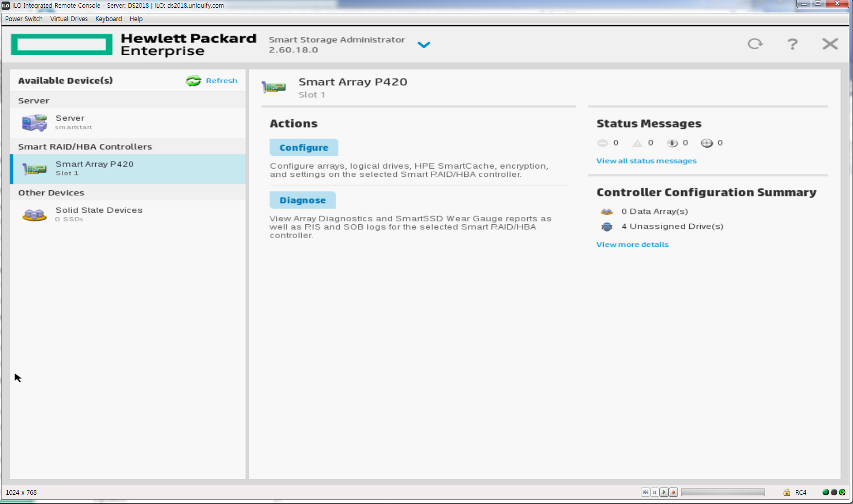This screenshot has width=853, height=504.
Task: Open the Virtual Drives menu
Action: tap(69, 19)
